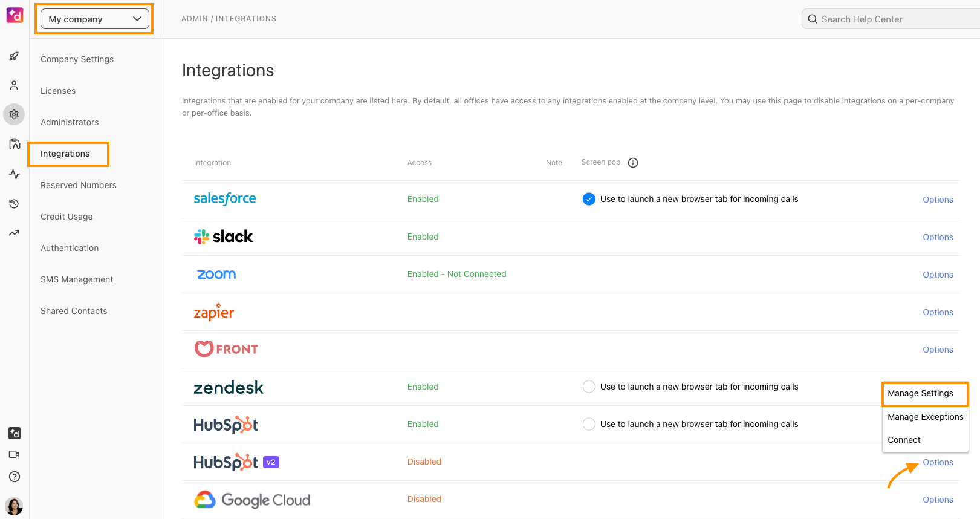Click the user avatar photo
This screenshot has height=519, width=980.
pos(14,506)
